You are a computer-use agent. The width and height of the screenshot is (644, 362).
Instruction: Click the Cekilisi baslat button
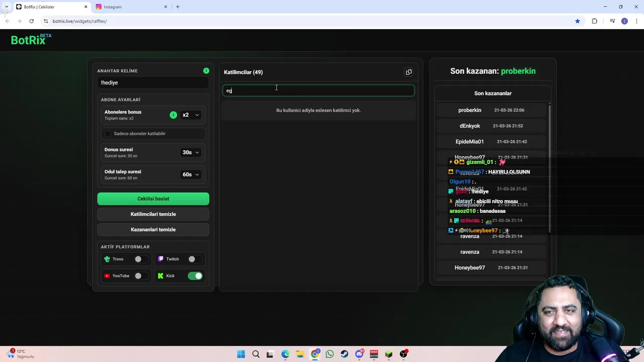[153, 199]
